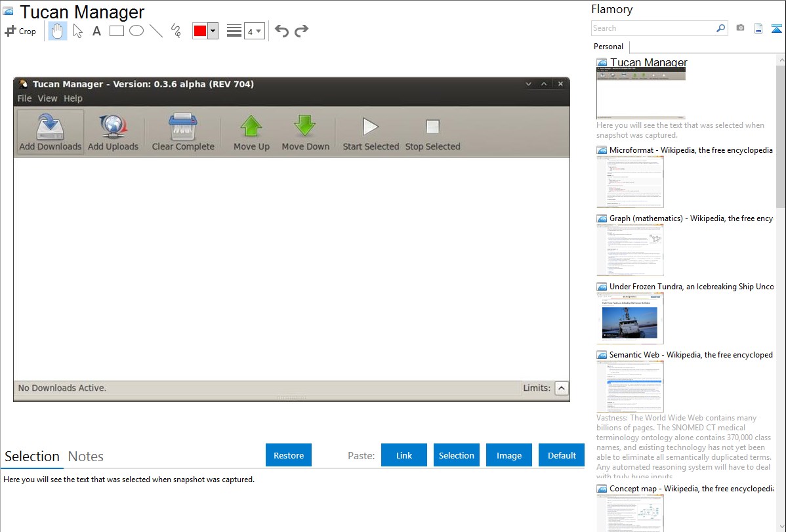Pick the ellipse drawing tool
The width and height of the screenshot is (786, 532).
pos(136,31)
